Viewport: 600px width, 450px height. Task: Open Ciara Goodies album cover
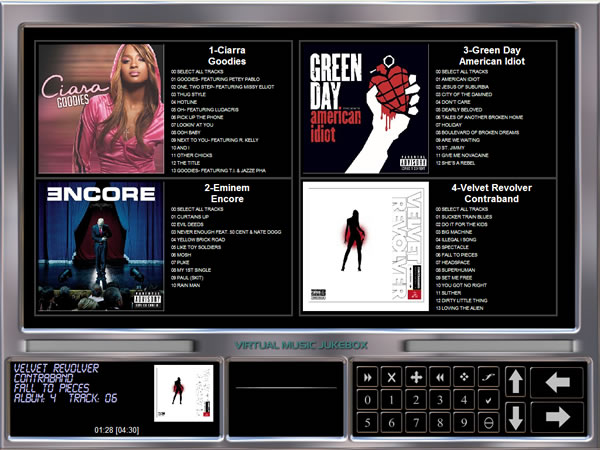coord(101,109)
